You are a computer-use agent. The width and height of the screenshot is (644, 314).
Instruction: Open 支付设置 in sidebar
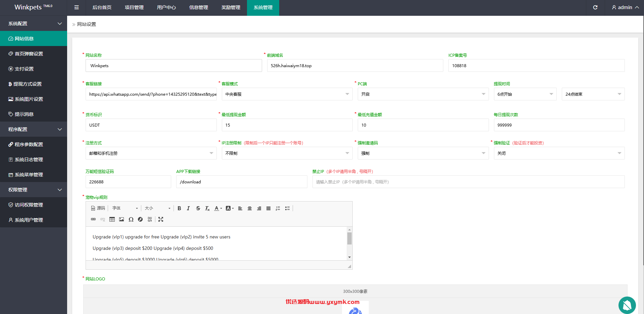coord(34,69)
